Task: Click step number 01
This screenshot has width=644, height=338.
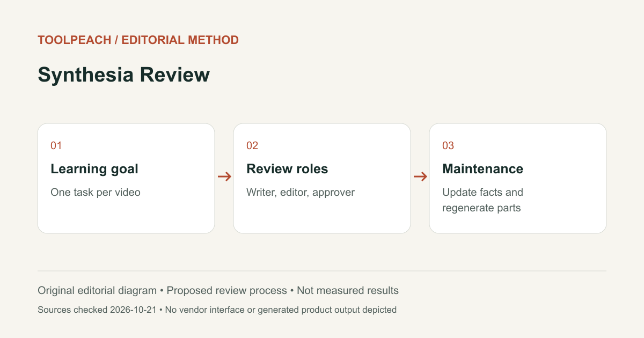Action: [x=56, y=145]
